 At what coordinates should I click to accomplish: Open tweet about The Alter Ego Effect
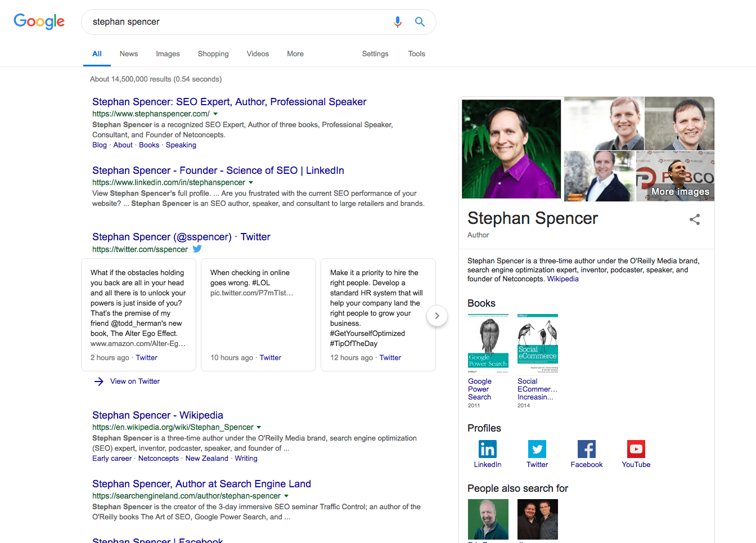tap(138, 315)
